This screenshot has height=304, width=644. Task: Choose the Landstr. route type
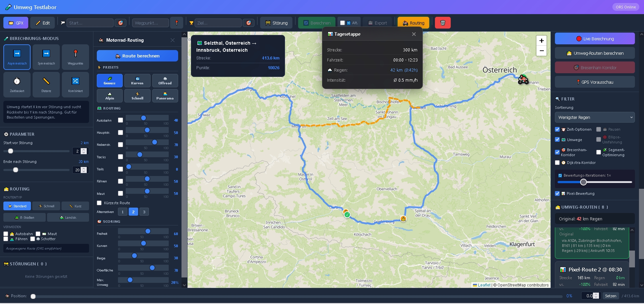click(x=68, y=217)
